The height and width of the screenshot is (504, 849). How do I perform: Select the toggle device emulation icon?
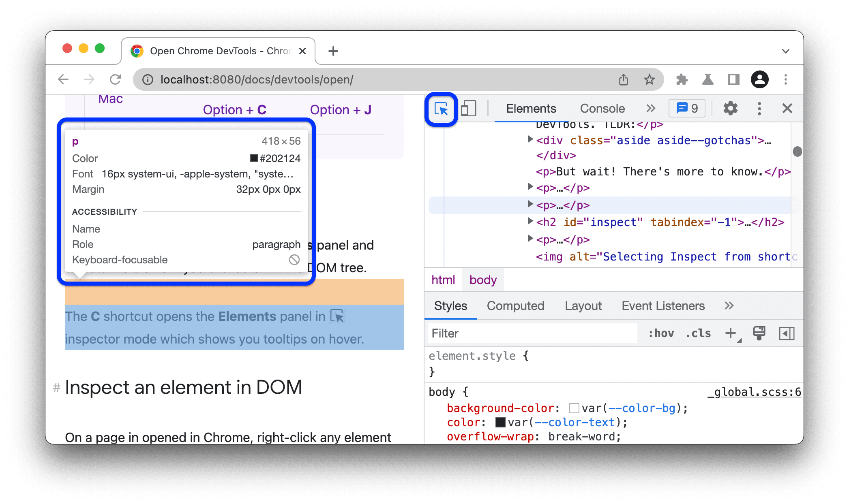coord(468,109)
